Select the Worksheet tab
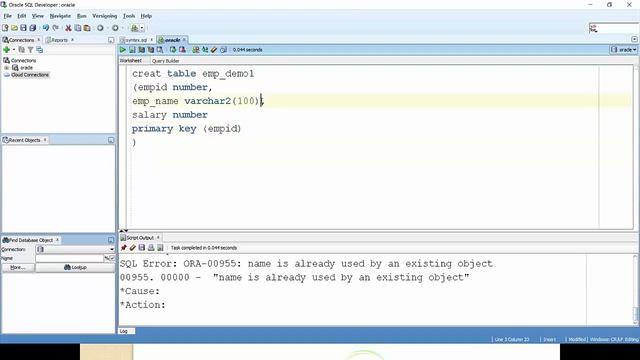This screenshot has width=640, height=360. pos(131,60)
